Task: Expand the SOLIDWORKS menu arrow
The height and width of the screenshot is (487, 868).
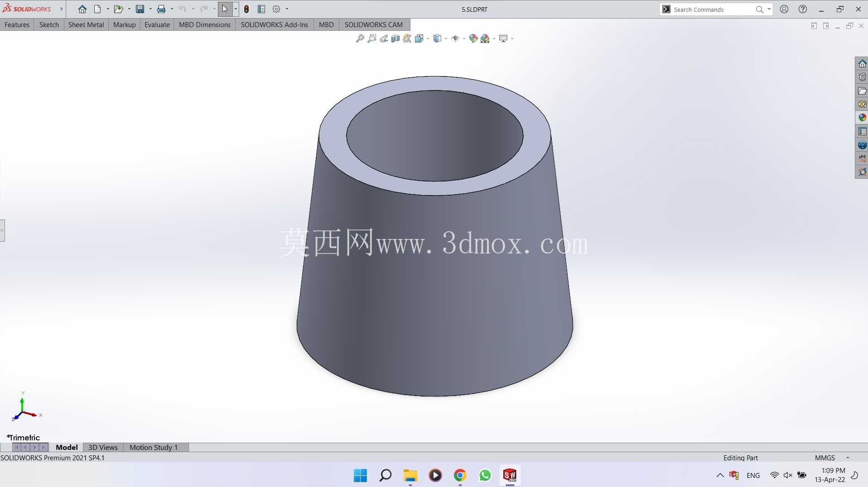Action: point(62,9)
